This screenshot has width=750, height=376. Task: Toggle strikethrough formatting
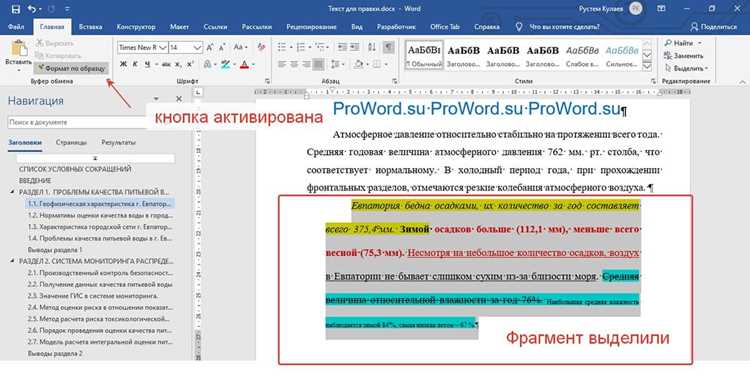point(166,64)
